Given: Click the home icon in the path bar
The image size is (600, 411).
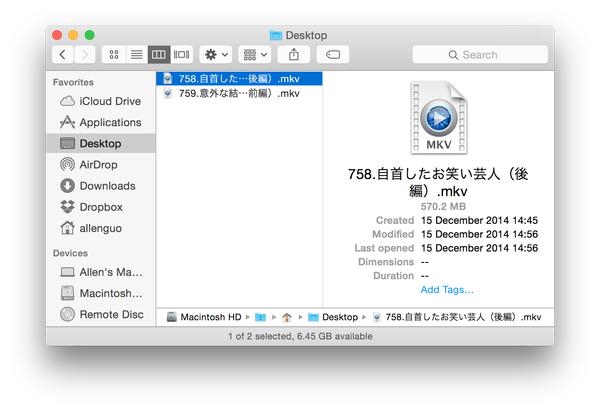Looking at the screenshot, I should click(x=287, y=317).
